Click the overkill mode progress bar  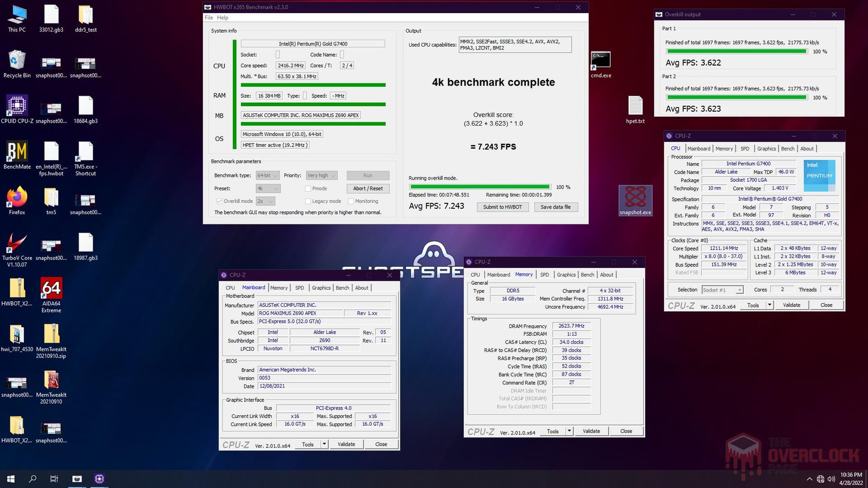tap(480, 187)
